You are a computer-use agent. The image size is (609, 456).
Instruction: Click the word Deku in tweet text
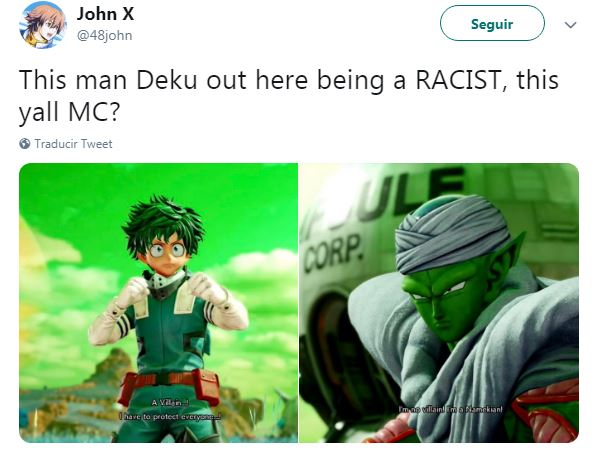coord(167,80)
